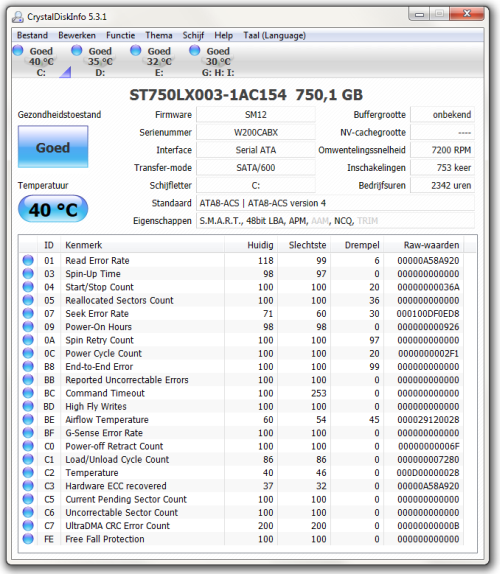Minimize the CrystalDiskInfo window

(x=419, y=14)
